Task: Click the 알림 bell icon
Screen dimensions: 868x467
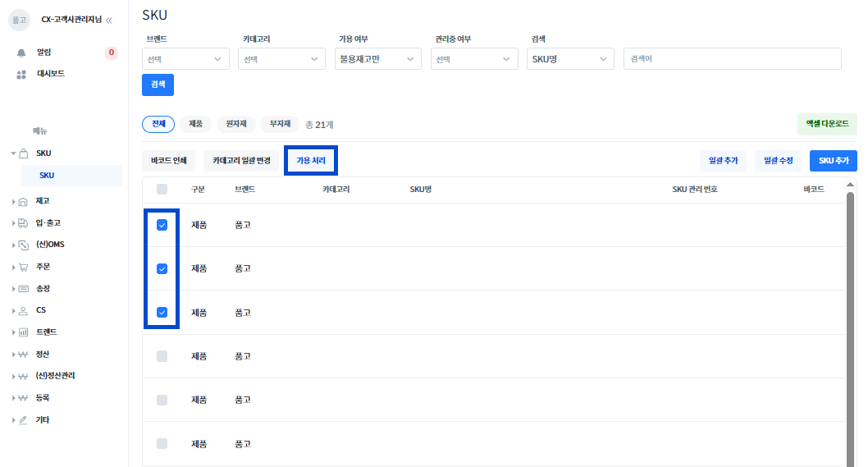Action: [x=22, y=53]
